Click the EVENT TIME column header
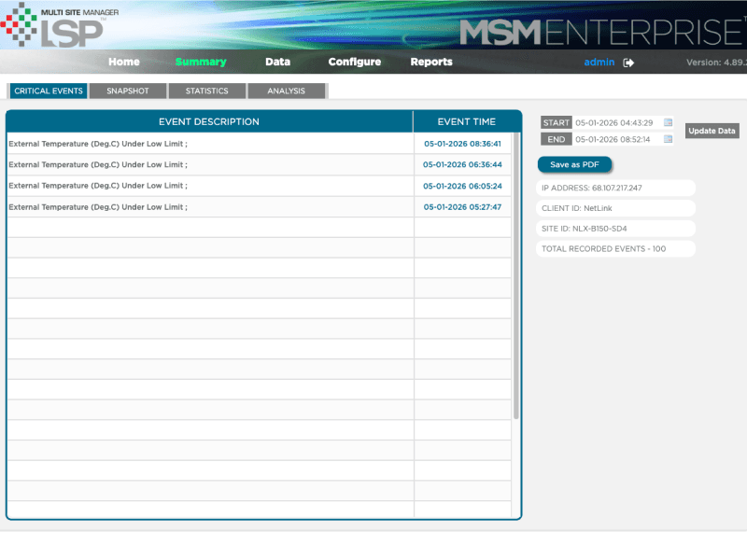This screenshot has height=560, width=747. click(x=467, y=122)
